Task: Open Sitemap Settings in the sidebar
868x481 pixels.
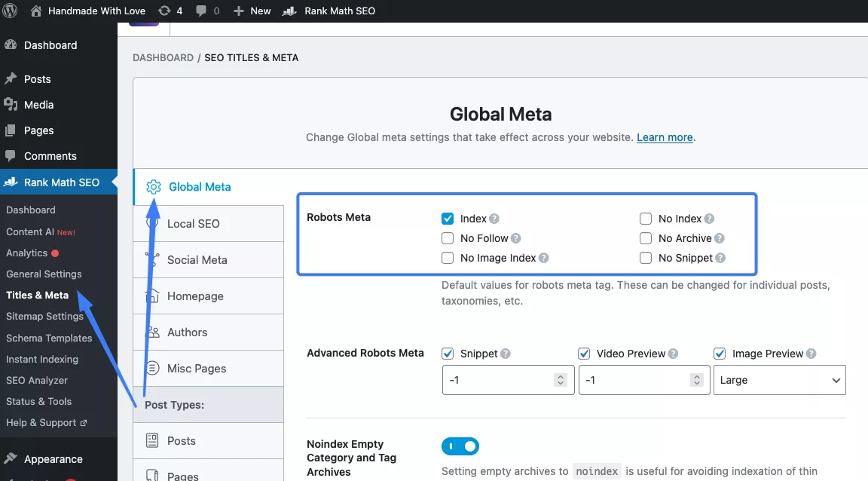Action: (x=44, y=316)
